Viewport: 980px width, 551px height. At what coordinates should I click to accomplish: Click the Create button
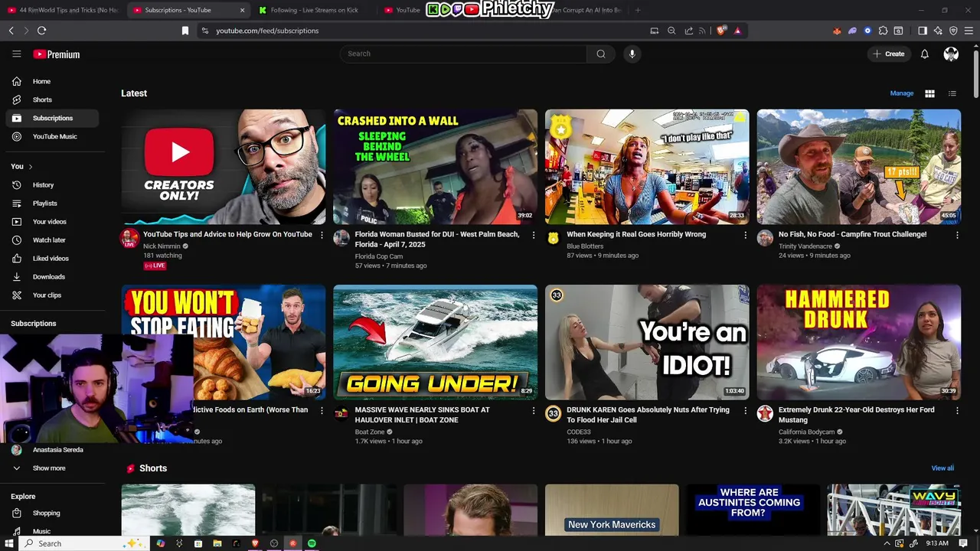coord(889,54)
